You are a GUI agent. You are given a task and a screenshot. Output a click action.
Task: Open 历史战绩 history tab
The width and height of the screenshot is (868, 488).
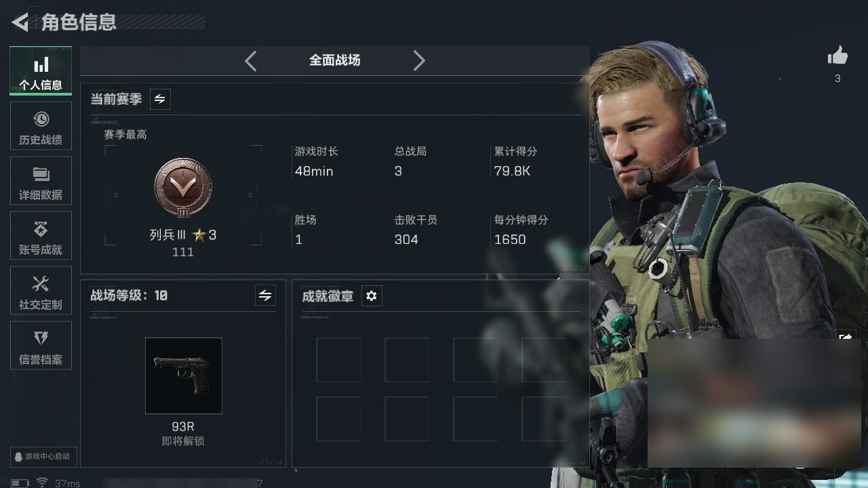(x=41, y=126)
